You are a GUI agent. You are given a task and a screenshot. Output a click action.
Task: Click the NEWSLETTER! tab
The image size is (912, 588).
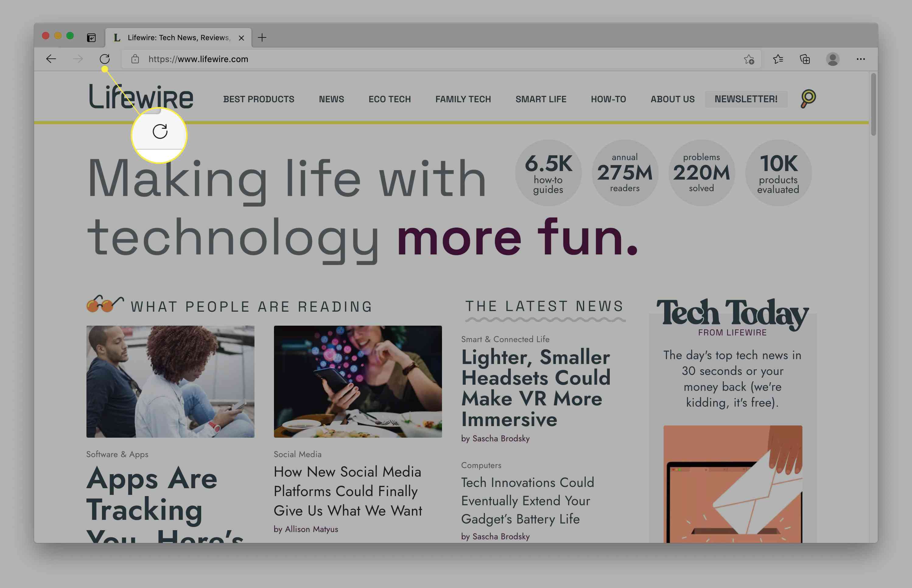pos(745,99)
